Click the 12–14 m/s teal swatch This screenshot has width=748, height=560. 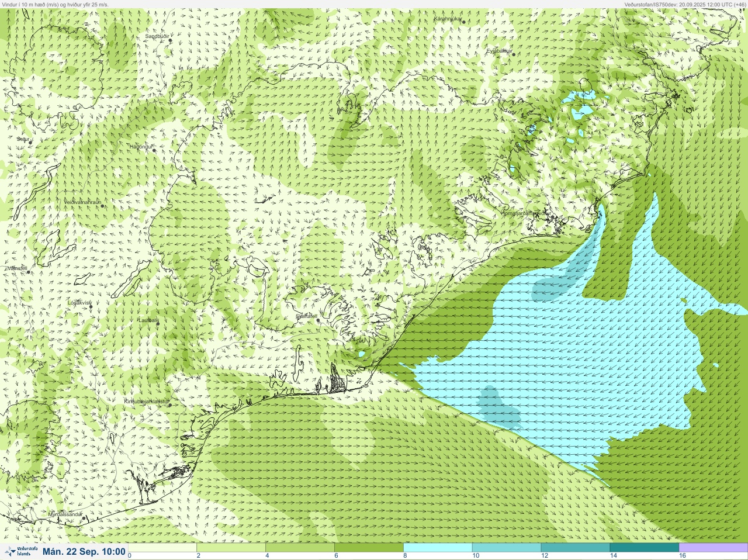click(x=576, y=548)
